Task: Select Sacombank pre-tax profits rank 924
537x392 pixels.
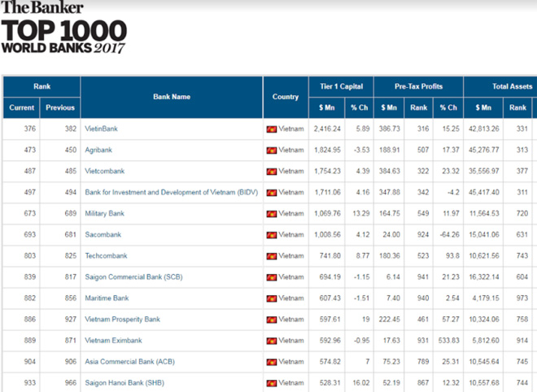Action: pos(423,235)
